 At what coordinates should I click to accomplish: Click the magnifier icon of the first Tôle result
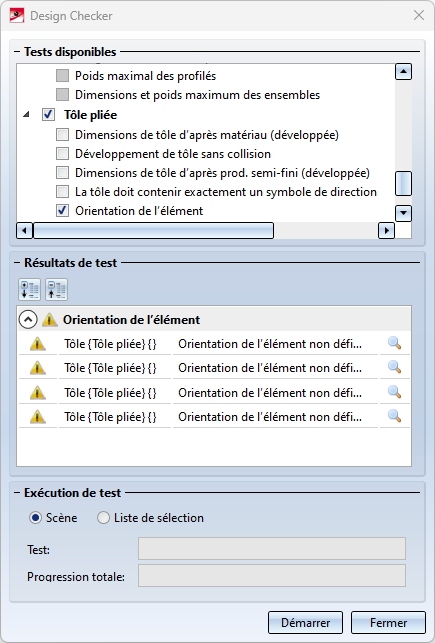[x=394, y=343]
